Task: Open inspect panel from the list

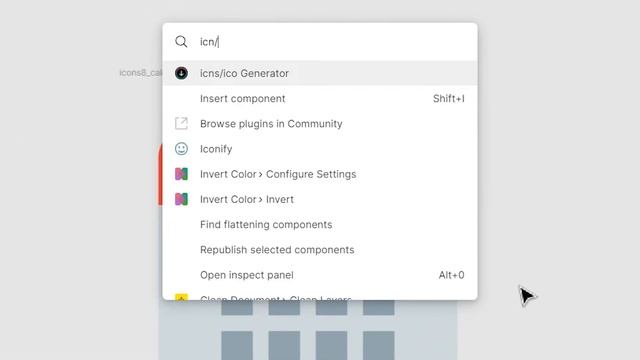Action: [320, 275]
